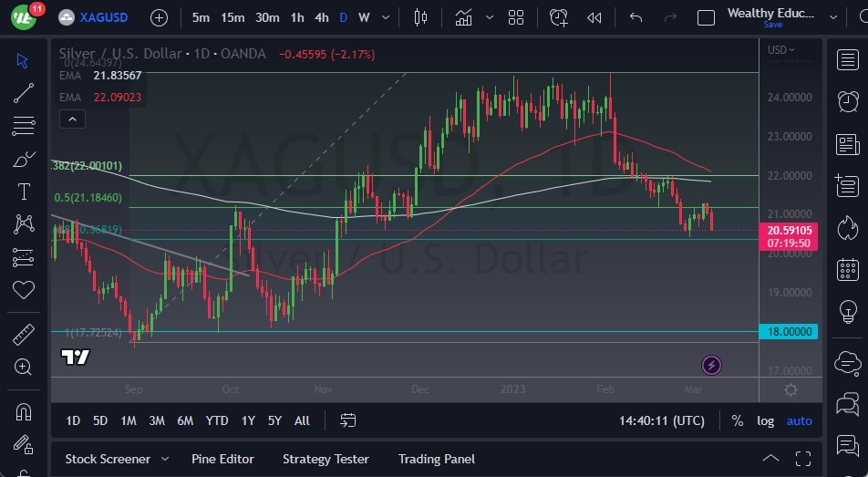
Task: Click the XAGUSD symbol search field
Action: (103, 17)
